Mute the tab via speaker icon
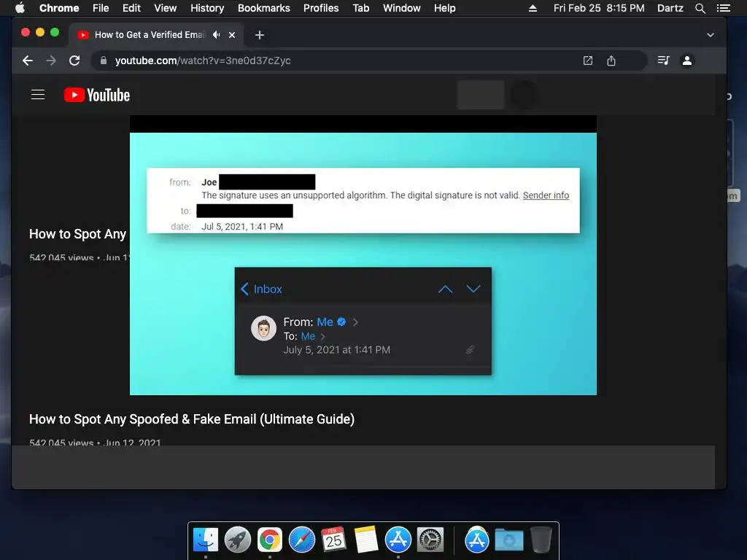The width and height of the screenshot is (747, 560). (217, 35)
